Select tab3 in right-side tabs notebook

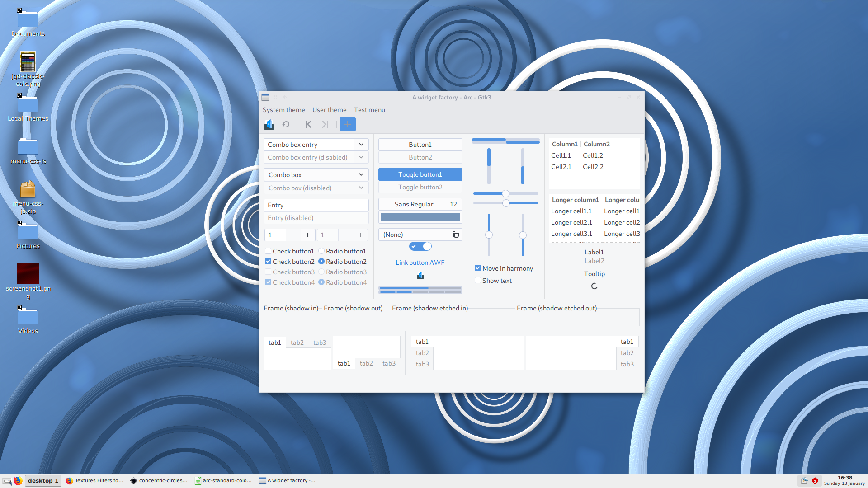(x=627, y=364)
